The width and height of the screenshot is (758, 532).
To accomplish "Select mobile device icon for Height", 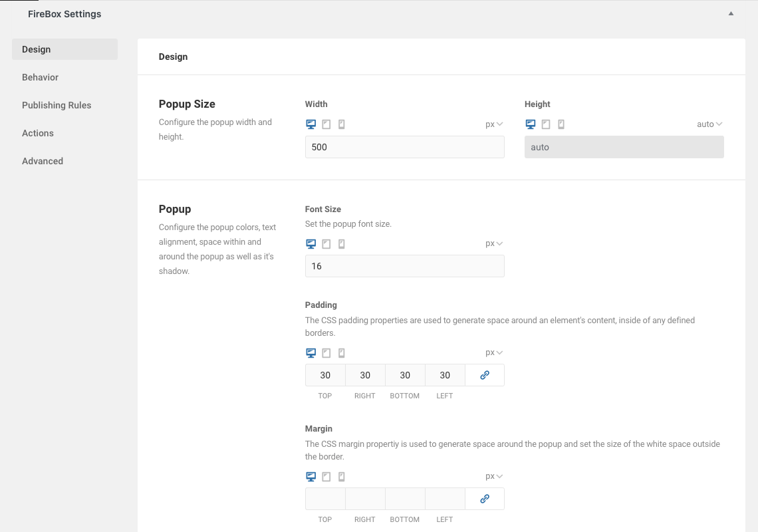I will tap(561, 124).
